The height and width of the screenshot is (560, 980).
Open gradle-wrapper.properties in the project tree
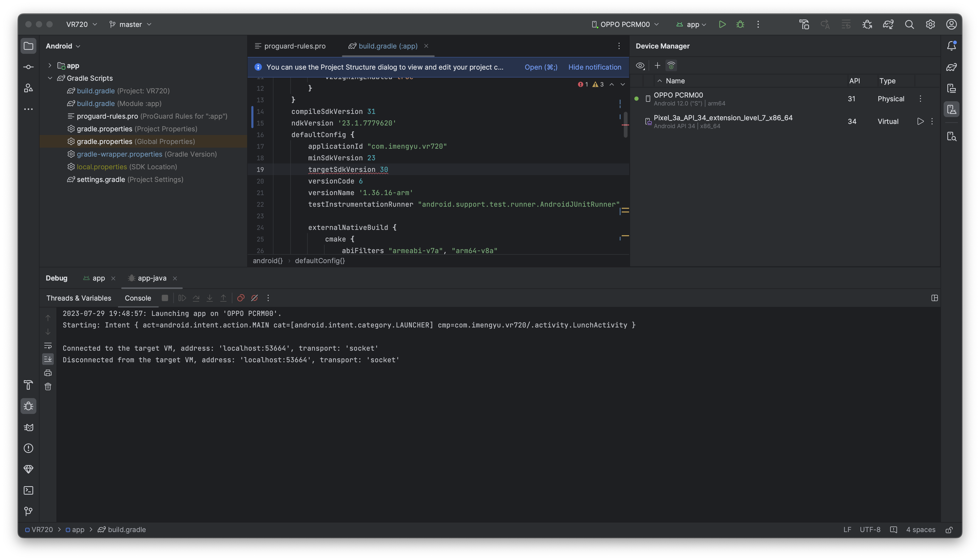119,154
